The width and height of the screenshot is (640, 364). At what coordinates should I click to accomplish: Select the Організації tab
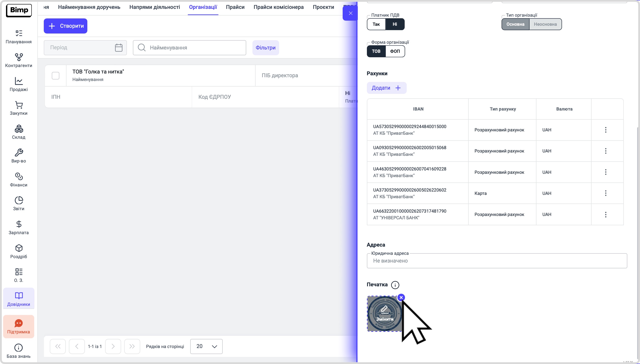click(x=203, y=7)
